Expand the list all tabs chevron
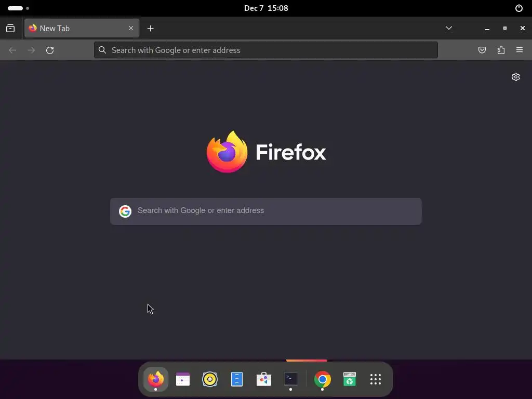The width and height of the screenshot is (532, 399). (x=449, y=28)
